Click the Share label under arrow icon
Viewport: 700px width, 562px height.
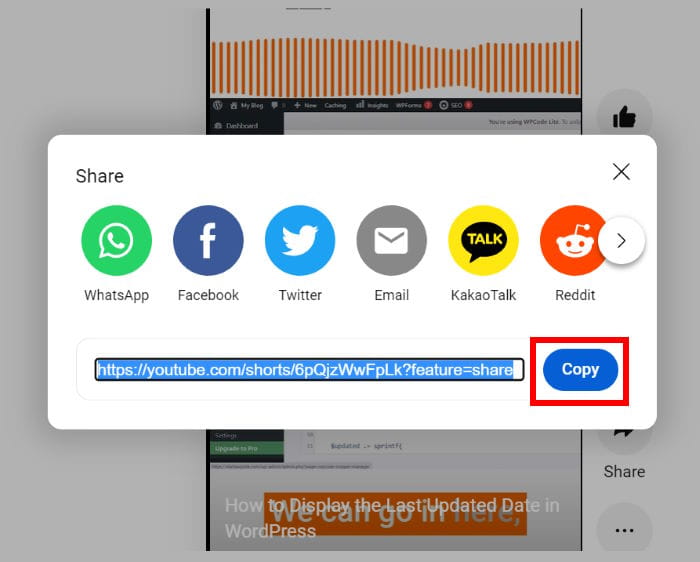(x=624, y=471)
